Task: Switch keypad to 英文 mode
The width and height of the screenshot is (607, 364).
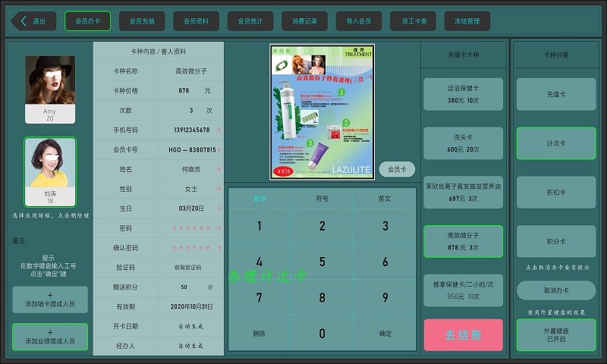Action: [385, 199]
